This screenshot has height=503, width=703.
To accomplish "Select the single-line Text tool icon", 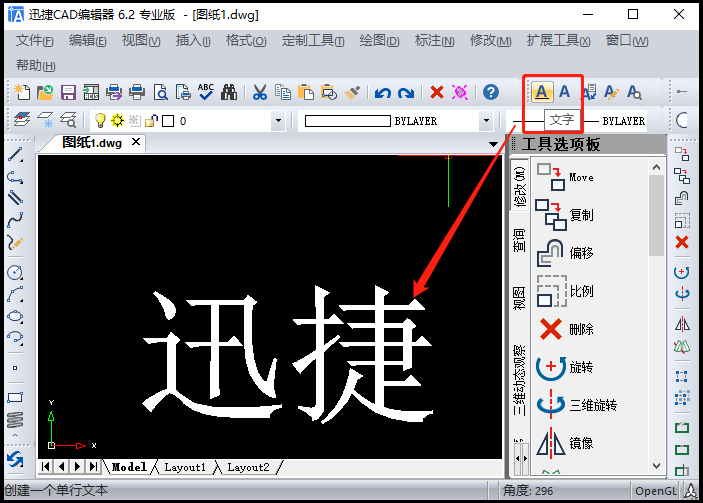I will click(542, 92).
